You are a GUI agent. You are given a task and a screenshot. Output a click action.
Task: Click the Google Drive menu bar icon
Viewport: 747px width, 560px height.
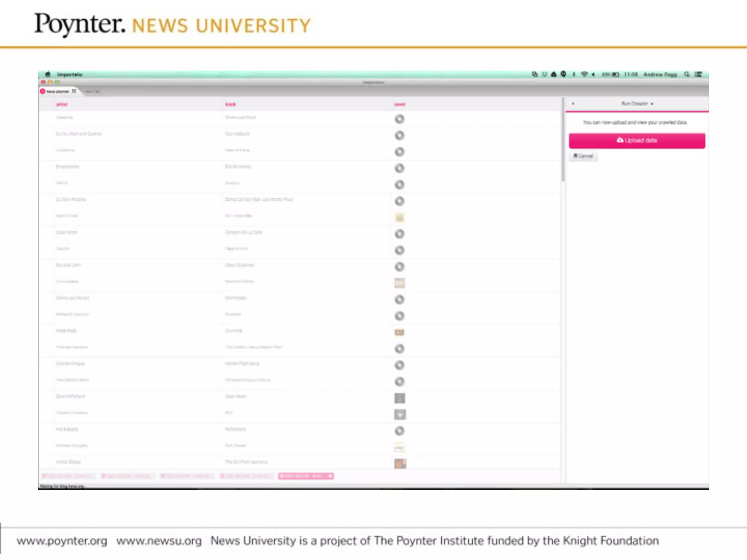[x=554, y=74]
